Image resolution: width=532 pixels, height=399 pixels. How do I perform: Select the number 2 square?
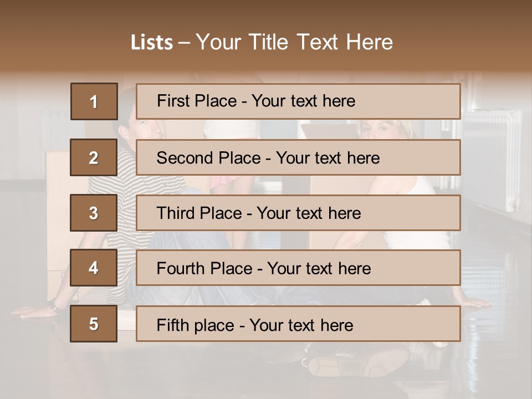(94, 157)
